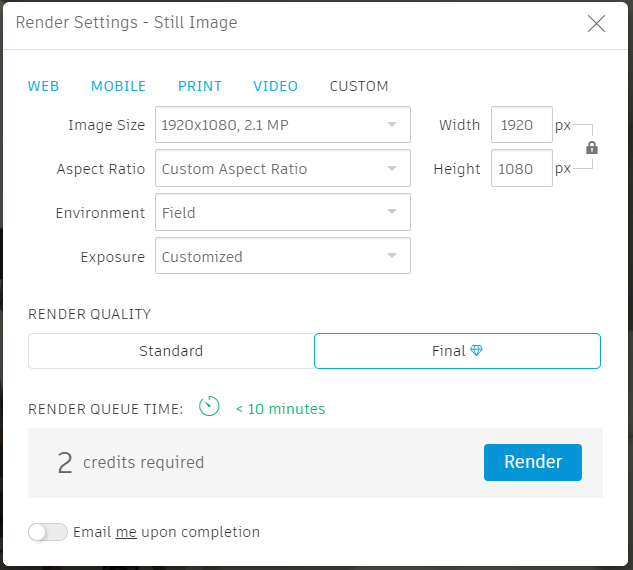The width and height of the screenshot is (633, 570).
Task: Toggle Email me upon completion switch
Action: [x=47, y=532]
